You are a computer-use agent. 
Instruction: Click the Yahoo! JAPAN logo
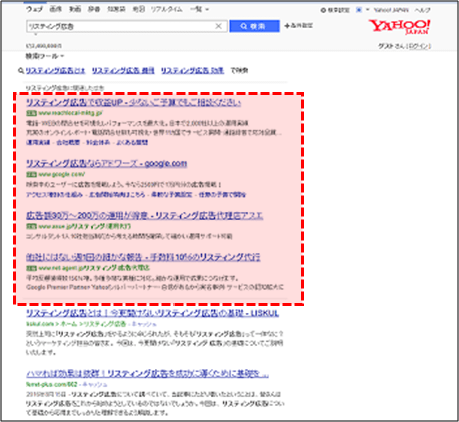pyautogui.click(x=399, y=27)
